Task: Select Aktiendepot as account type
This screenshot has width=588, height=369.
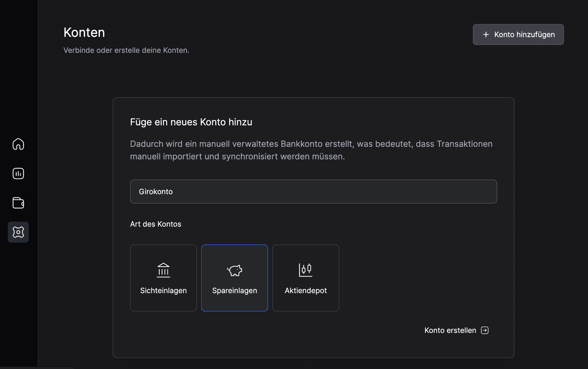Action: 305,278
